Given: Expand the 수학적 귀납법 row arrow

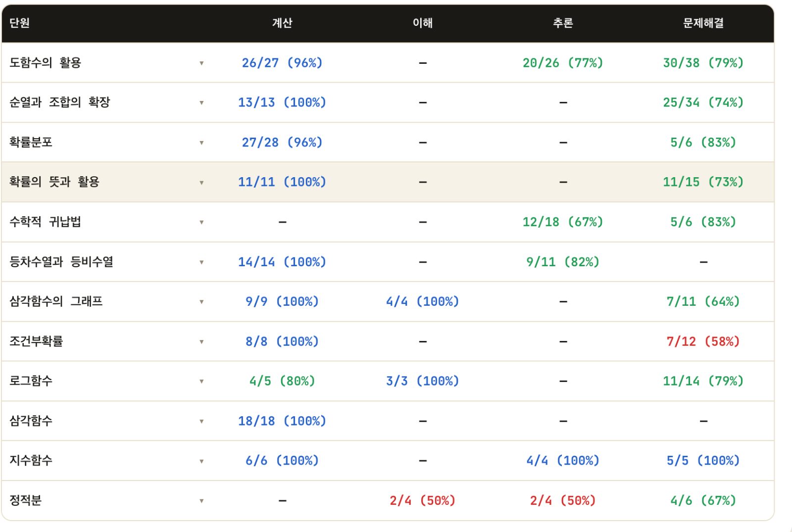Looking at the screenshot, I should 201,222.
